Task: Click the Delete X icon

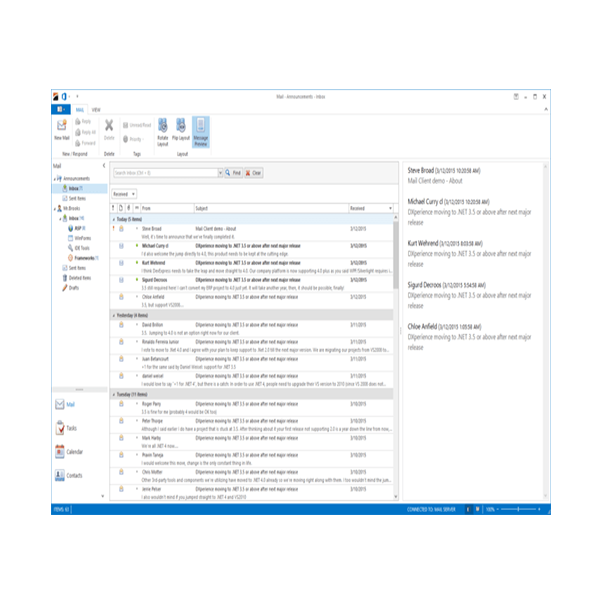Action: 109,125
